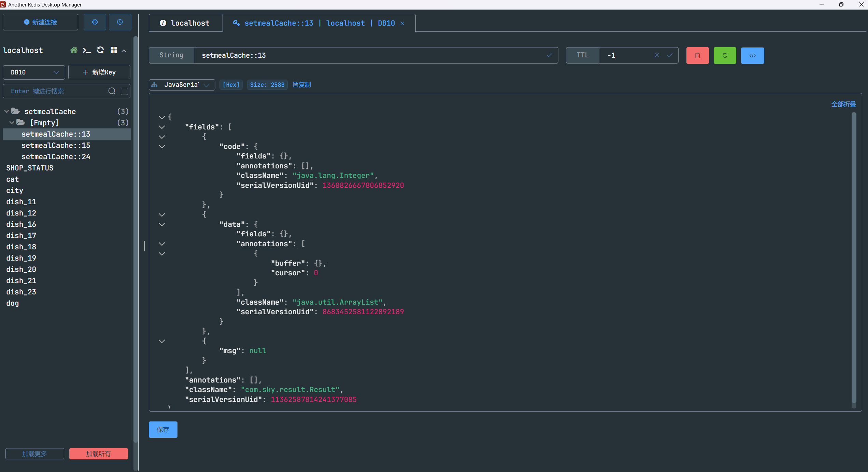
Task: Collapse the [Empty] subfolder
Action: [12, 123]
